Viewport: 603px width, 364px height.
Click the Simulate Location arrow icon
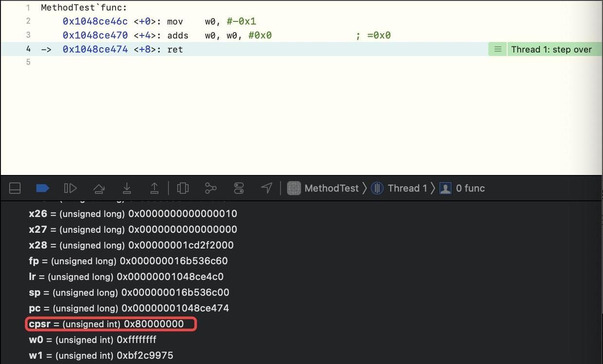pos(266,188)
